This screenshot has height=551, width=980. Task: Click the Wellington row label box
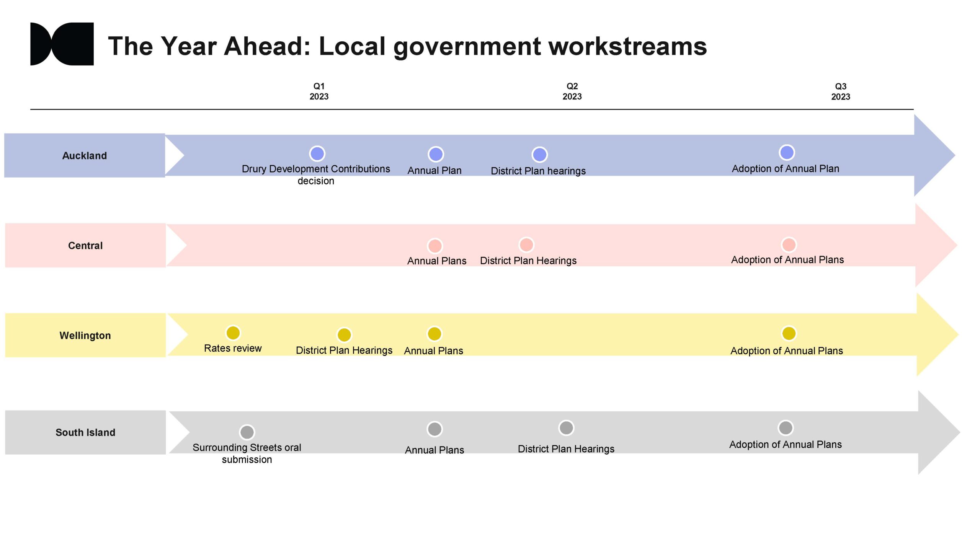click(85, 335)
